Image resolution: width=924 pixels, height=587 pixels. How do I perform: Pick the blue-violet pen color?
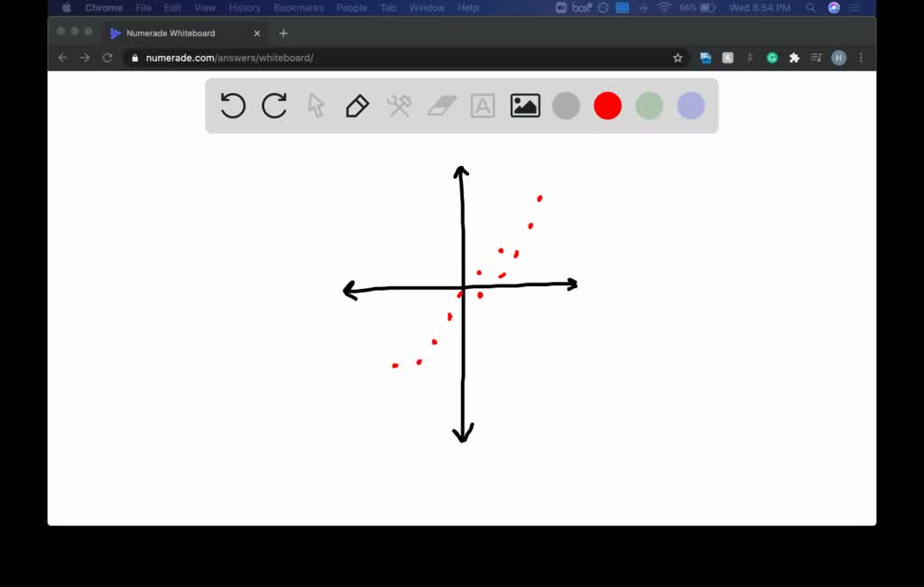pyautogui.click(x=690, y=107)
